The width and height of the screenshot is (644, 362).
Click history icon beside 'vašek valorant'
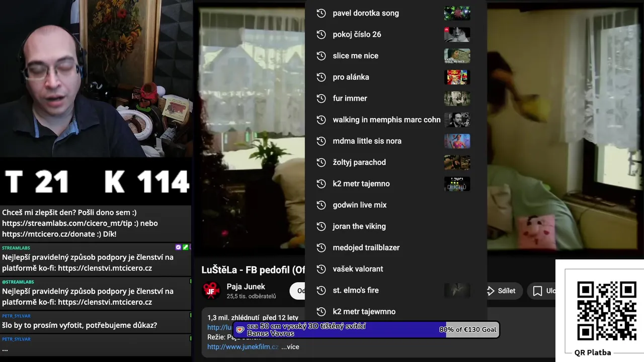(321, 269)
